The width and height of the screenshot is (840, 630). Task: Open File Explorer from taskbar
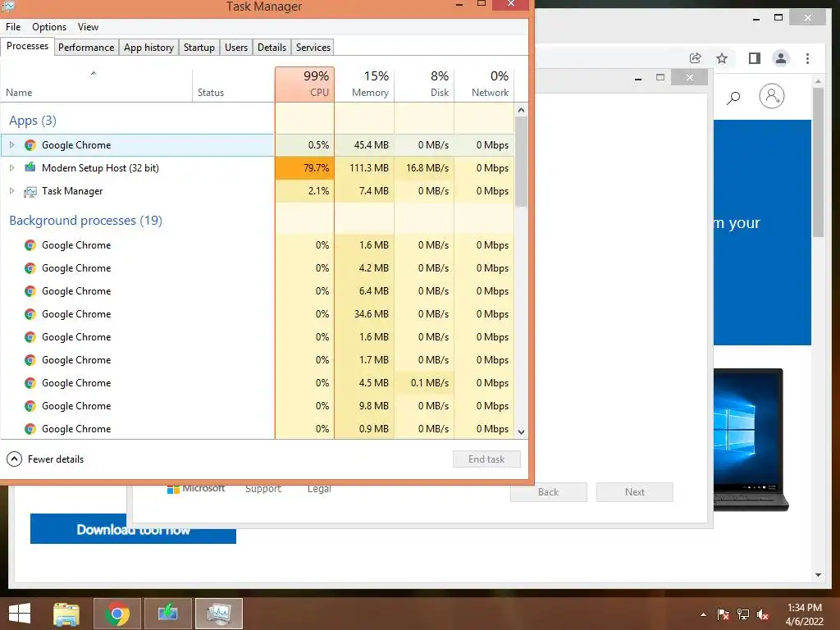coord(66,614)
